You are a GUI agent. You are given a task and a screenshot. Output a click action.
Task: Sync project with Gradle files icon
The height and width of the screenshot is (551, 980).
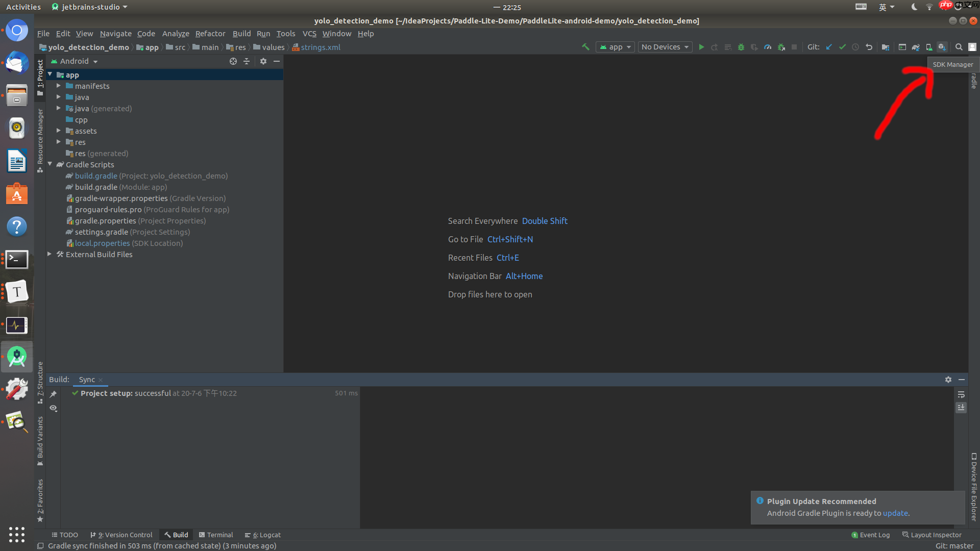click(916, 47)
